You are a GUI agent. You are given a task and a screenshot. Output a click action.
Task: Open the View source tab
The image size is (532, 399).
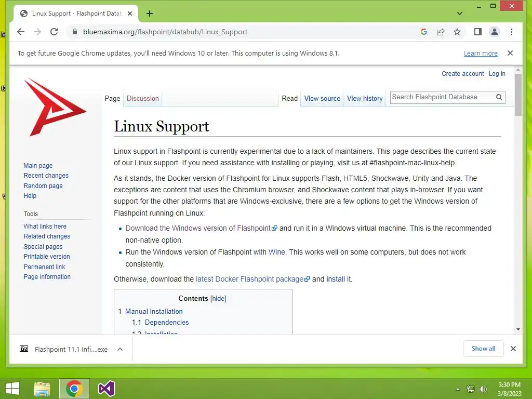322,98
